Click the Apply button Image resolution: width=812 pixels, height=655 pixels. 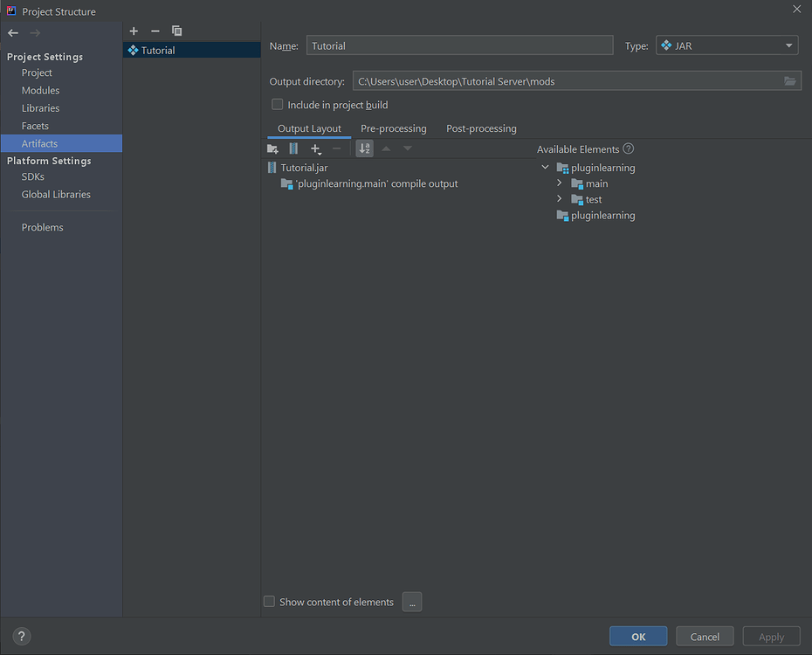[x=772, y=637]
